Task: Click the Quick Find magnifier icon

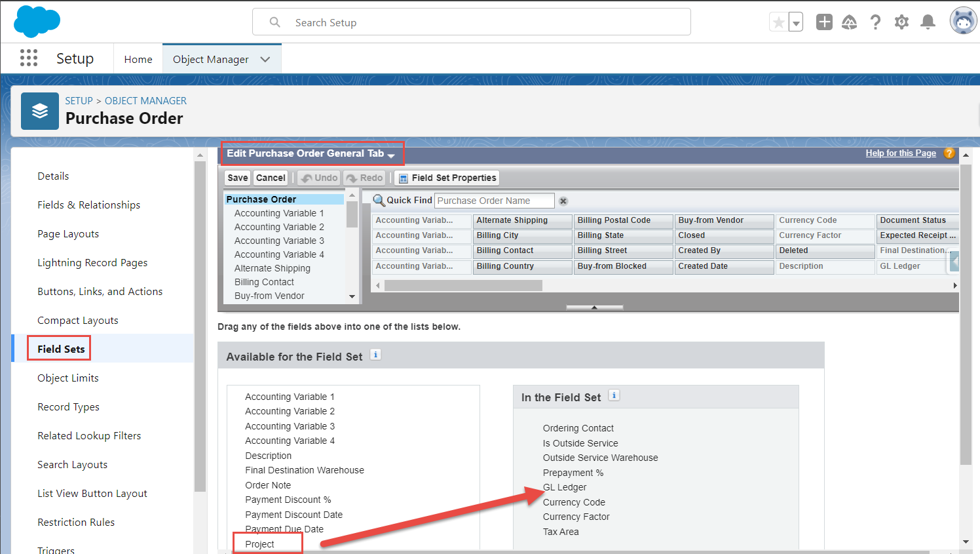Action: (x=379, y=201)
